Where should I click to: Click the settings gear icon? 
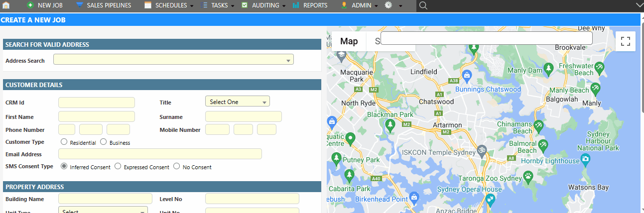click(388, 5)
